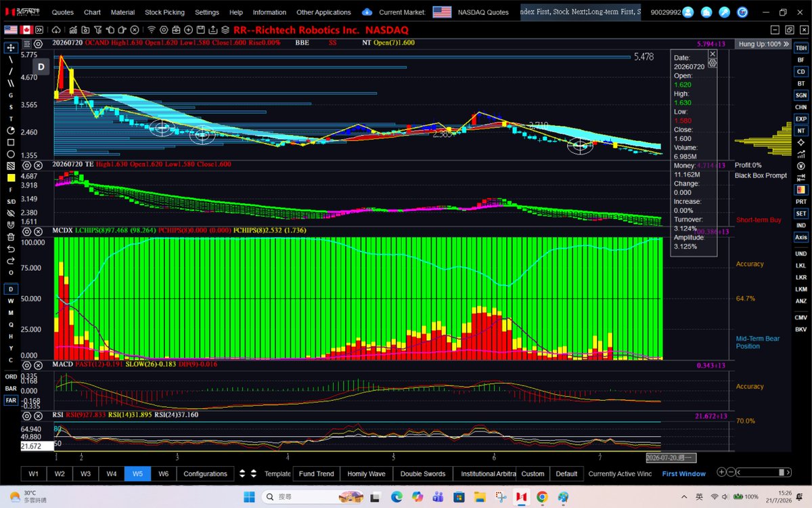Select the hatched fill drawing tool
Viewport: 812px width, 508px height.
[11, 166]
